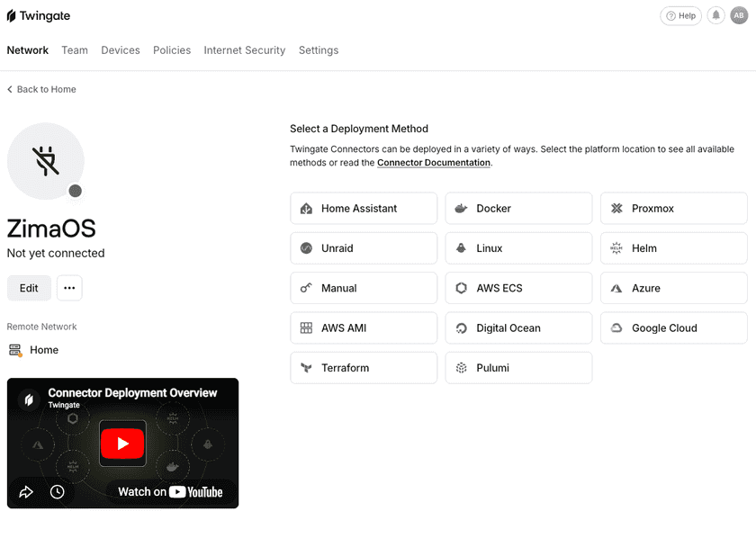
Task: Select Home Assistant deployment method
Action: click(364, 208)
